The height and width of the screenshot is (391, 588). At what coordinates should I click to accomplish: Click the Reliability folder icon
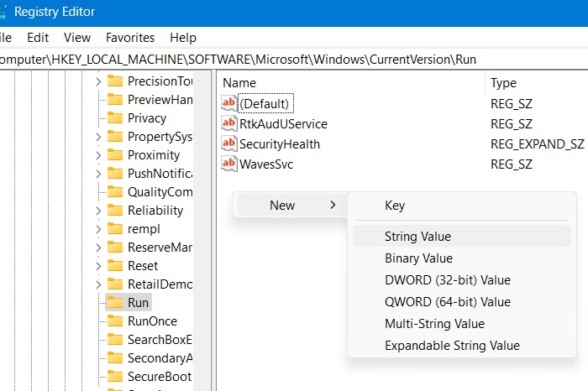click(115, 210)
